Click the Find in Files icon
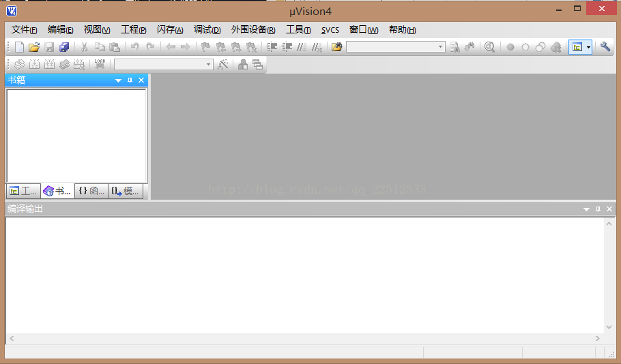This screenshot has width=621, height=364. (336, 47)
